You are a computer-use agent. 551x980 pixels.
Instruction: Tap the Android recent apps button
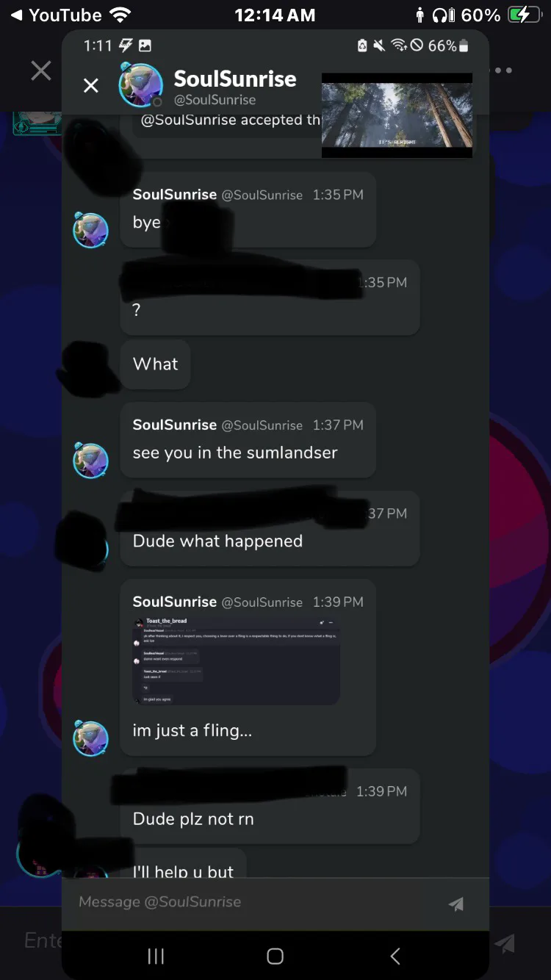pos(156,956)
